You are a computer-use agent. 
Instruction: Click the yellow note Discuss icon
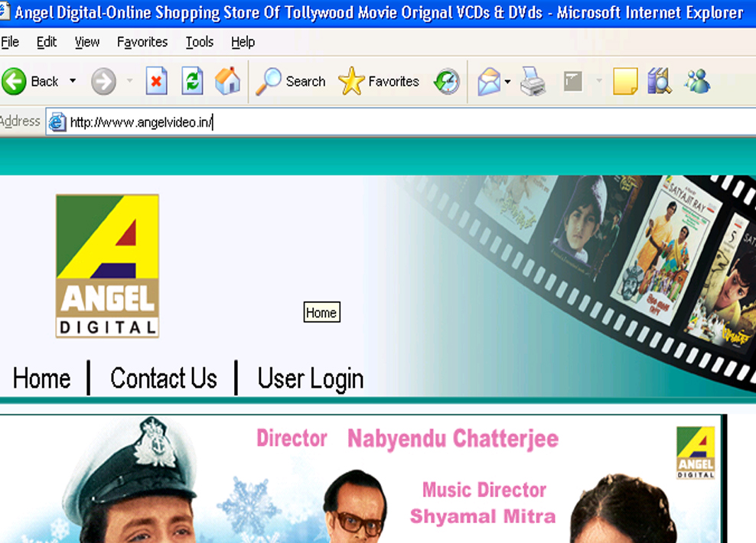tap(625, 81)
